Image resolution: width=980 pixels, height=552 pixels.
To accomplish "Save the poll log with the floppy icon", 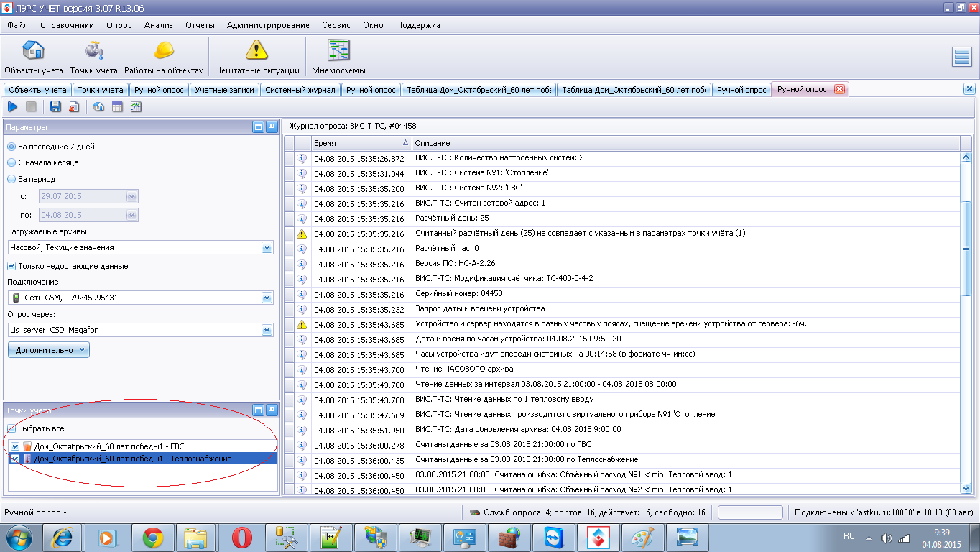I will pyautogui.click(x=55, y=107).
